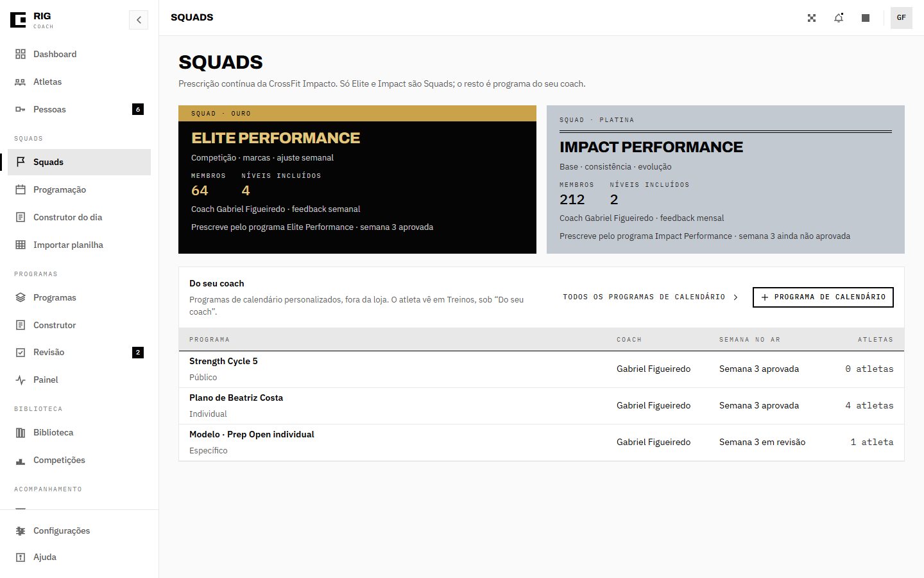924x578 pixels.
Task: Click the square theme icon in the header
Action: pos(866,18)
